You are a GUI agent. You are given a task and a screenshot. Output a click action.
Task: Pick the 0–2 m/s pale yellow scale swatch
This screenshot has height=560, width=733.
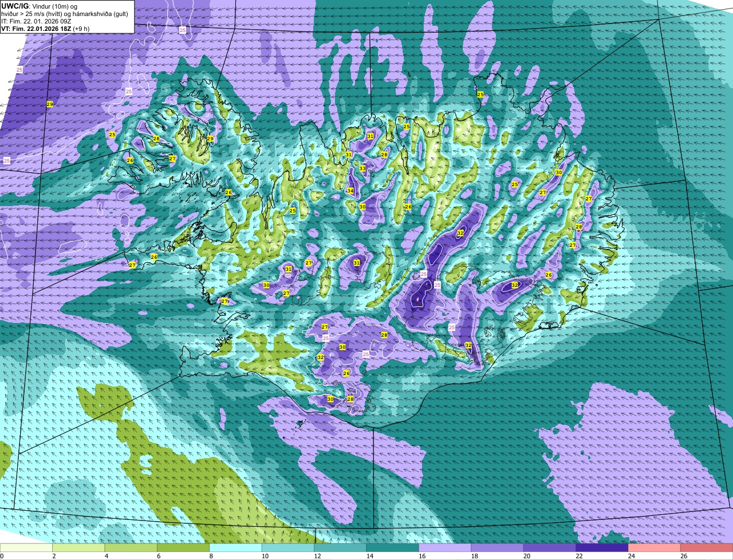(x=26, y=547)
